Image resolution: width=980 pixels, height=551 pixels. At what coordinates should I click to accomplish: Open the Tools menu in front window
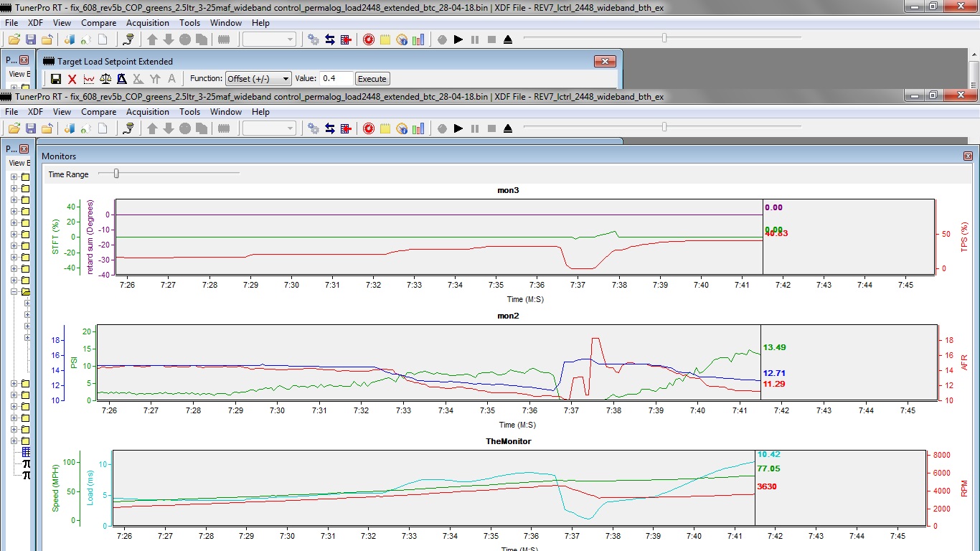pyautogui.click(x=190, y=112)
